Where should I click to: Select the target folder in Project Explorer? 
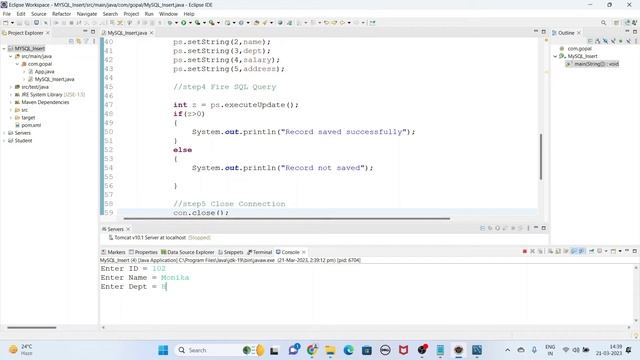[x=25, y=118]
